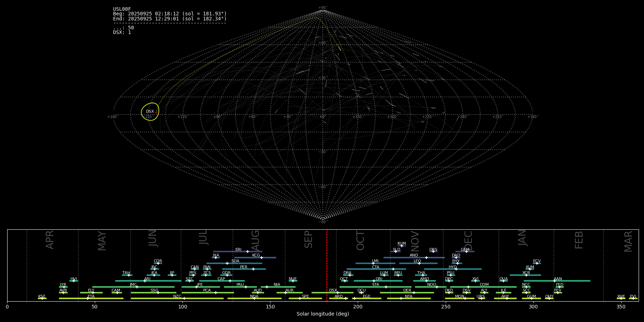Click the ARI shower label
The image size is (644, 322).
[x=147, y=279]
